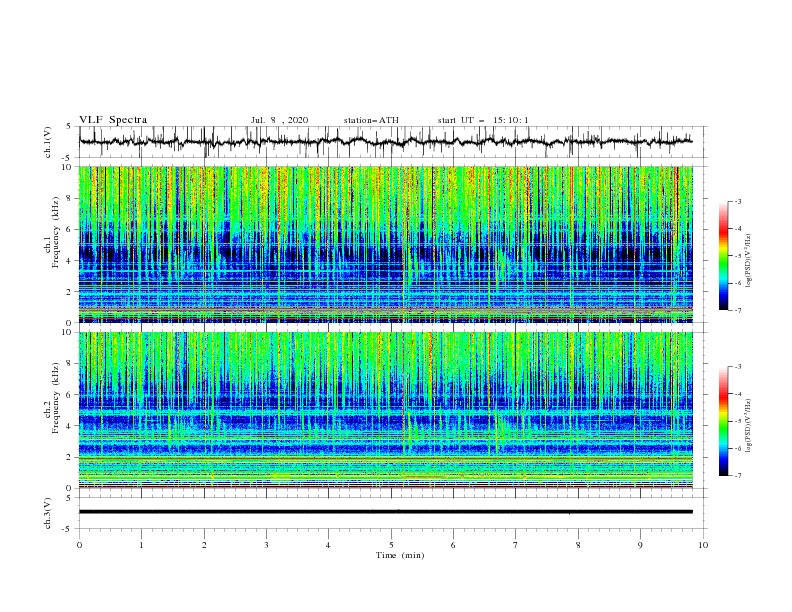Image resolution: width=792 pixels, height=612 pixels.
Task: Click the "VLF Spectra" title text
Action: point(113,120)
